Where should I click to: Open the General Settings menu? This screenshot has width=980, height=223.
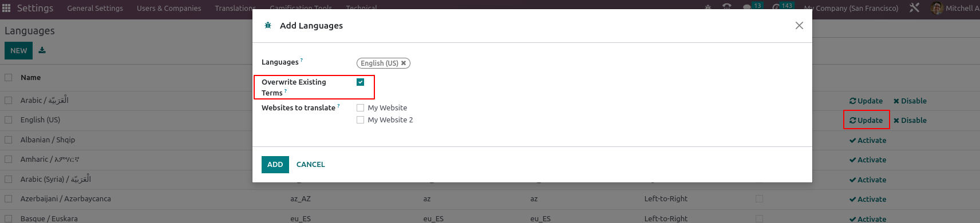[x=95, y=9]
